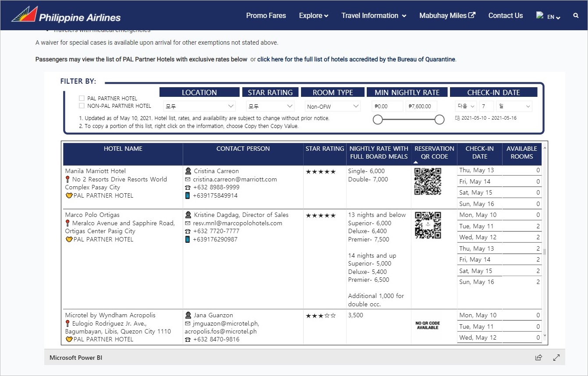The image size is (588, 376).
Task: Expand the Travel Information menu
Action: (x=374, y=15)
